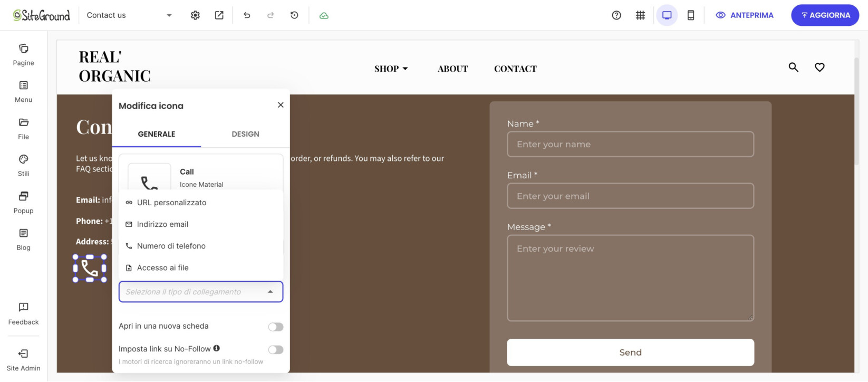Toggle 'Apri in una nuova scheda'
This screenshot has width=868, height=382.
pos(276,327)
